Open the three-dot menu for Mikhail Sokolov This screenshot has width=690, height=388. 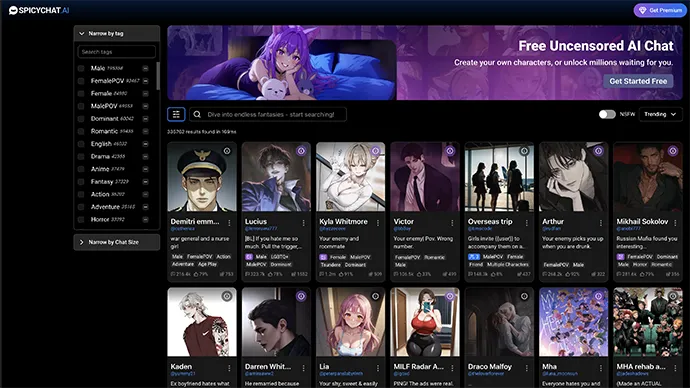[x=675, y=223]
